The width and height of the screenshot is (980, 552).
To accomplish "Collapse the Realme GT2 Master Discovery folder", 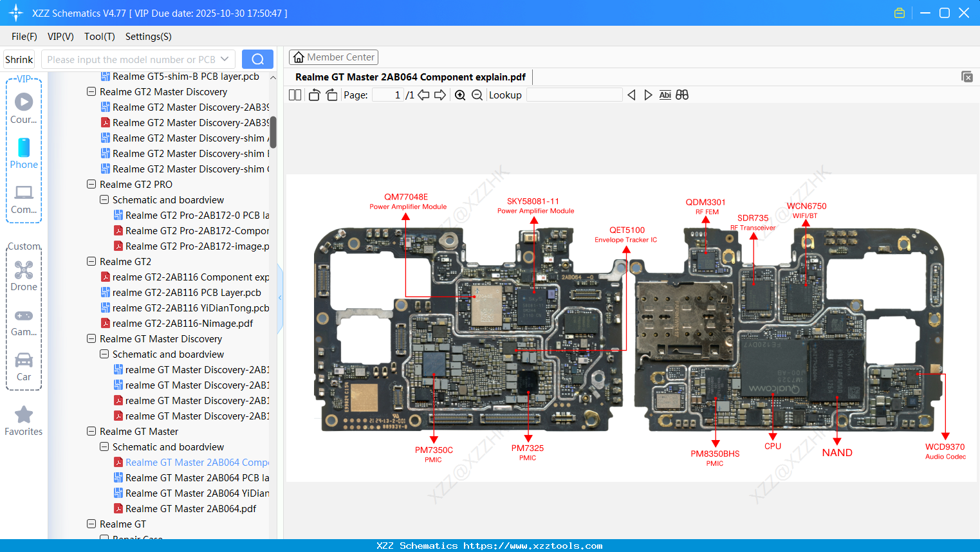I will click(x=91, y=92).
